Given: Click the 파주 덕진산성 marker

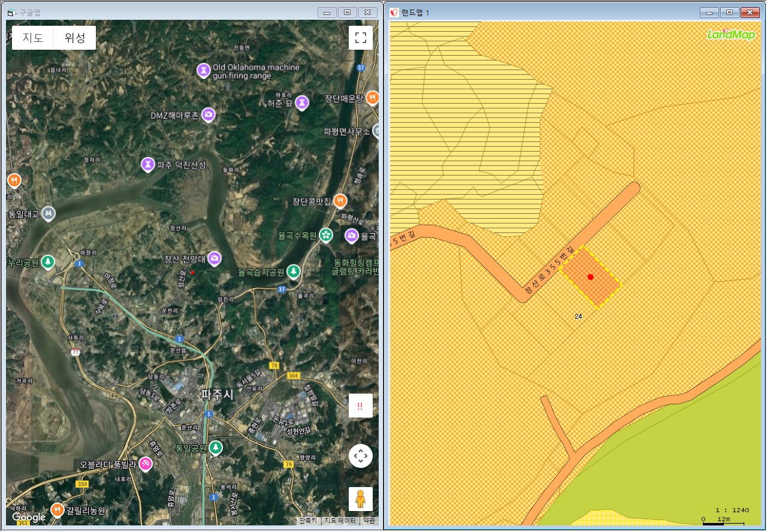Looking at the screenshot, I should click(x=148, y=164).
